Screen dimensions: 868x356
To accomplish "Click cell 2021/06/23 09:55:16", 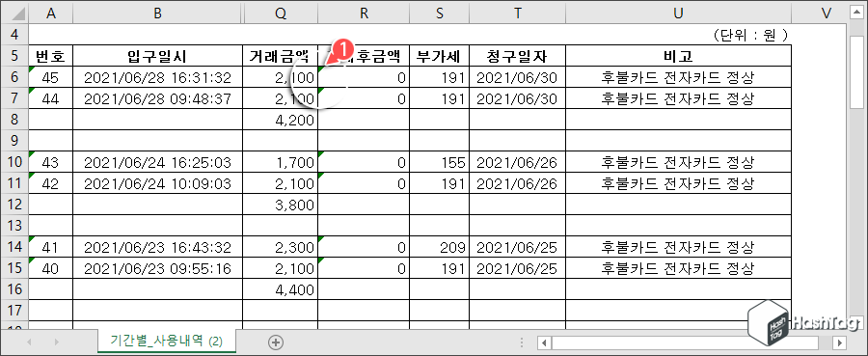I will pos(158,268).
